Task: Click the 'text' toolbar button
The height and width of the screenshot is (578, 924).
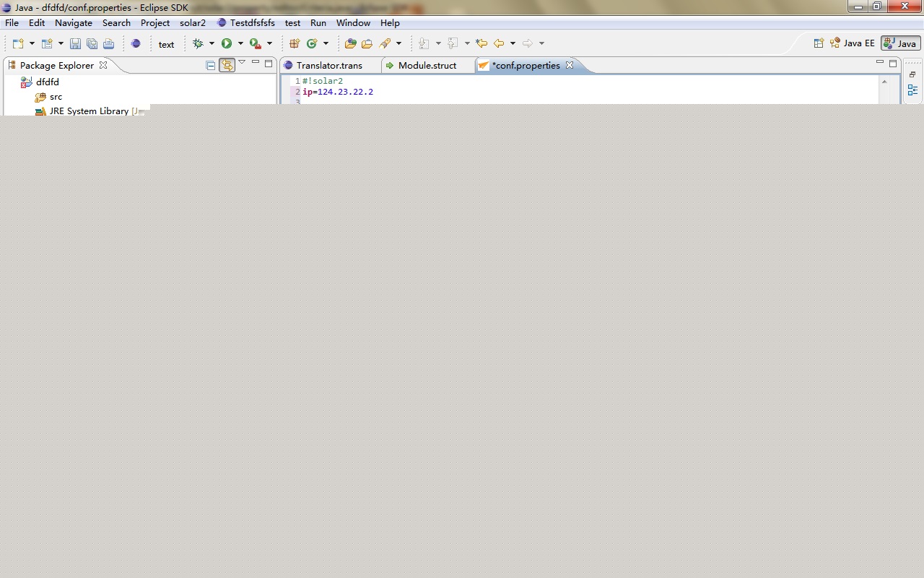Action: coord(167,44)
